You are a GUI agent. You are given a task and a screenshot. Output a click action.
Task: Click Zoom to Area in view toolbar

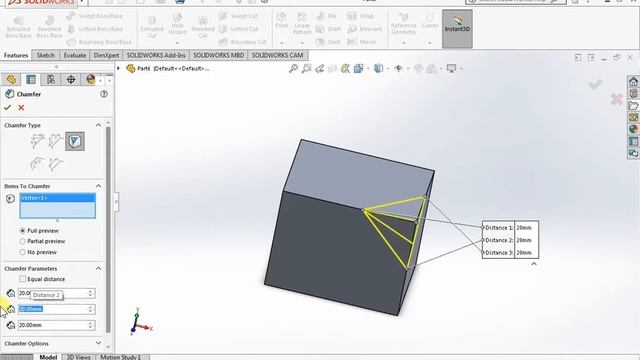(306, 69)
